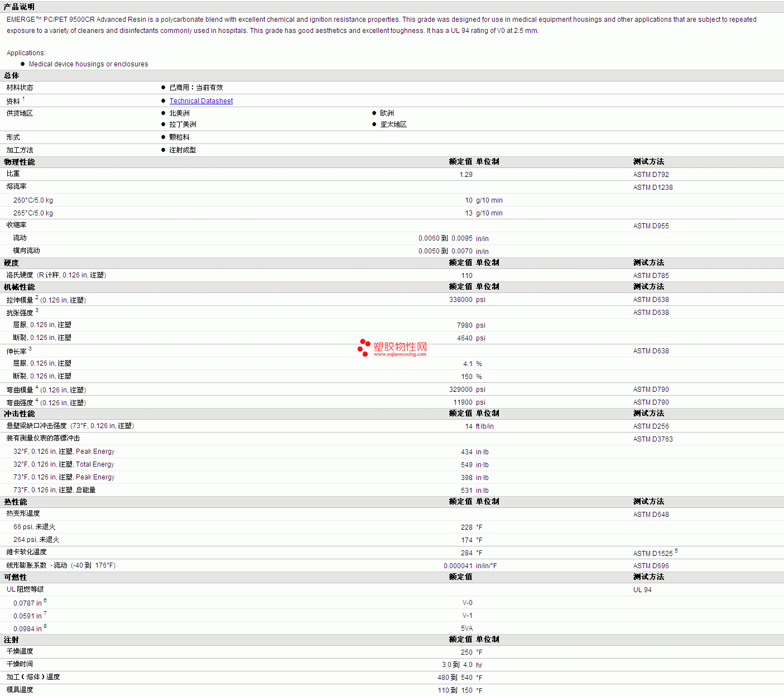The image size is (784, 696).
Task: Select the 亚太地区 region entry
Action: click(393, 124)
